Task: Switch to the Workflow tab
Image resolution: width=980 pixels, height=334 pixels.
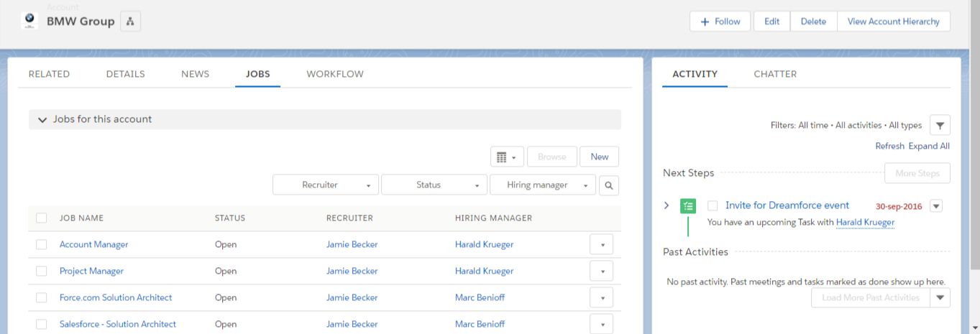Action: 335,74
